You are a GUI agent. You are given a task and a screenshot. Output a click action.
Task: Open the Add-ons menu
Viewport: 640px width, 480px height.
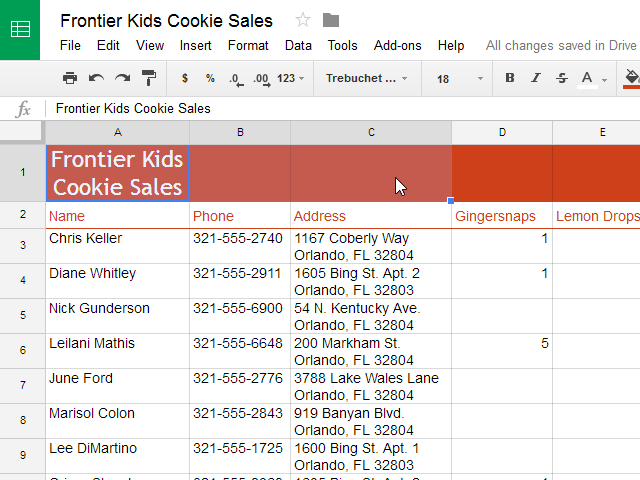398,45
